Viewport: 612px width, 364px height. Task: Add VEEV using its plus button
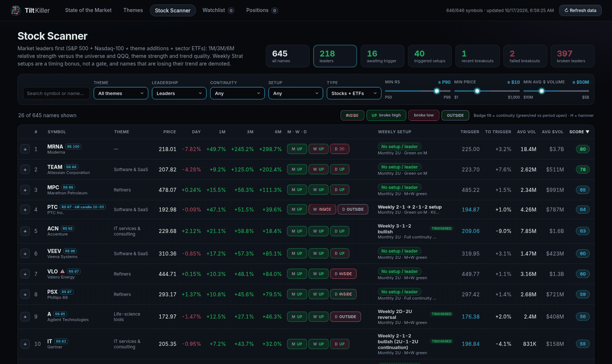coord(25,253)
